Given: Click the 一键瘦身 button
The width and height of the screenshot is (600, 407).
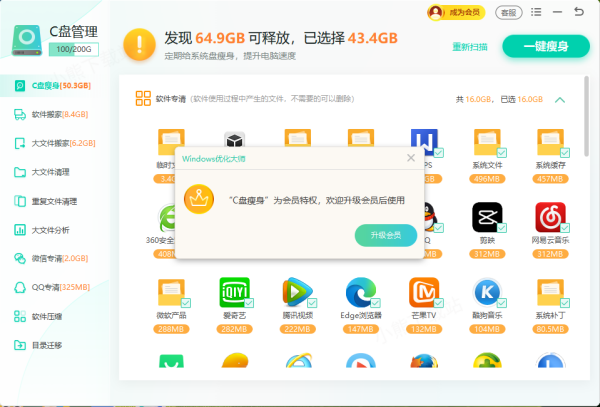Looking at the screenshot, I should coord(546,47).
